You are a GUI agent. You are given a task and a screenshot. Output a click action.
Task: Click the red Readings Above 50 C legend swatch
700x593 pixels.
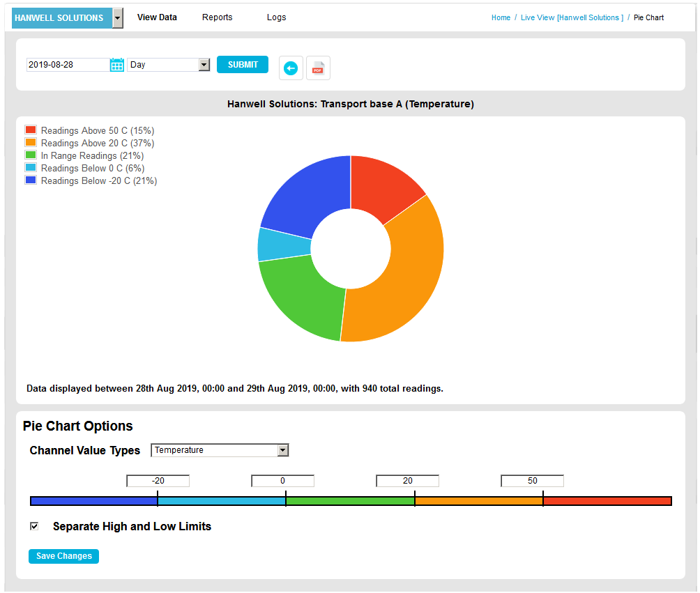[31, 130]
